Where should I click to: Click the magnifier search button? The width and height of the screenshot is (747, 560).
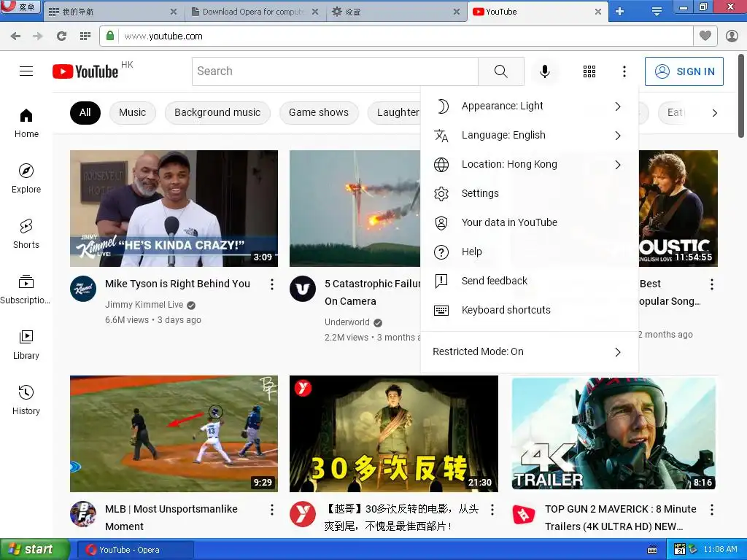click(500, 71)
